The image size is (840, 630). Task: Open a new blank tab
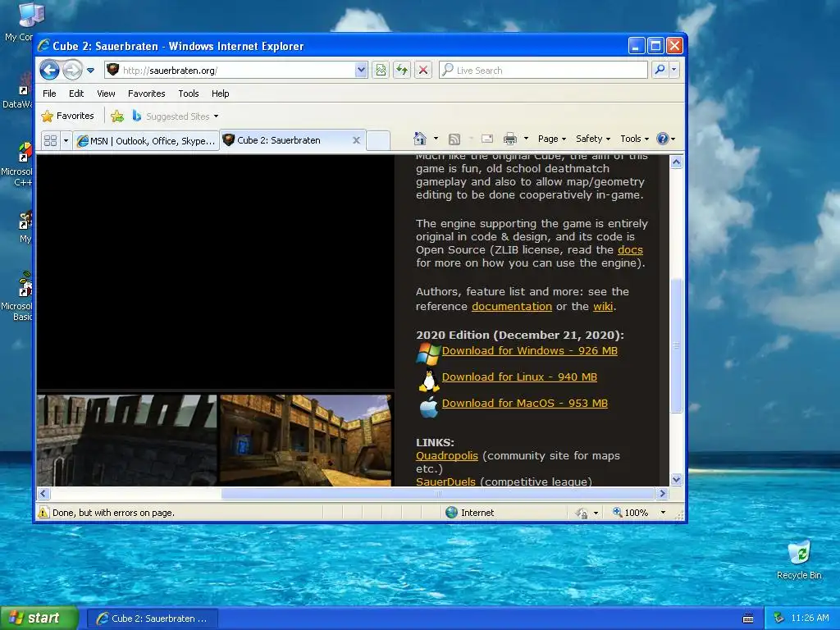click(x=378, y=140)
